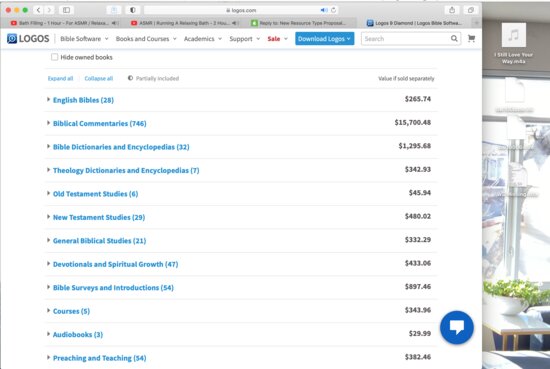This screenshot has width=550, height=369.
Task: Click the $15,700.48 value
Action: 412,122
